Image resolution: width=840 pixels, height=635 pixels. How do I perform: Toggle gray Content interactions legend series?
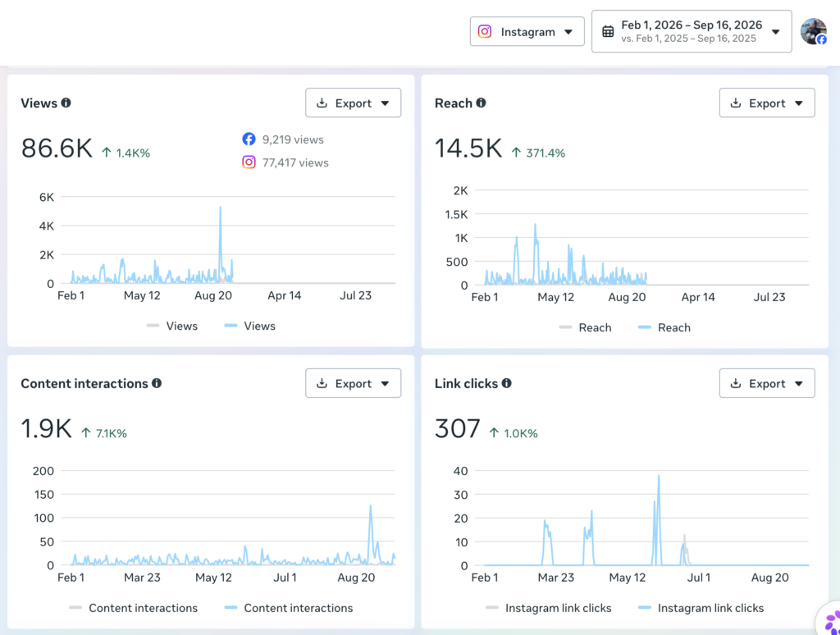click(x=134, y=608)
